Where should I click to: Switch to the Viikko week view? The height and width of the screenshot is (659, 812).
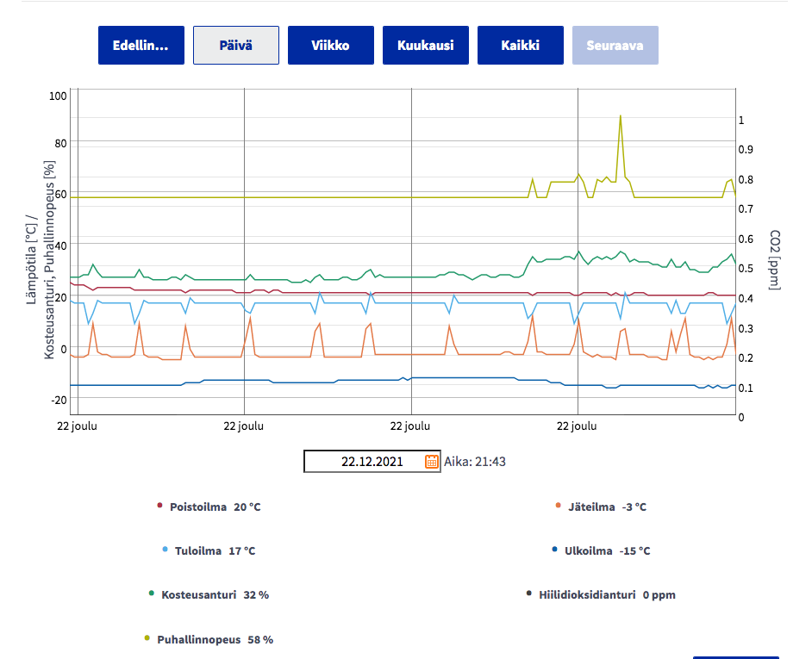[x=331, y=45]
